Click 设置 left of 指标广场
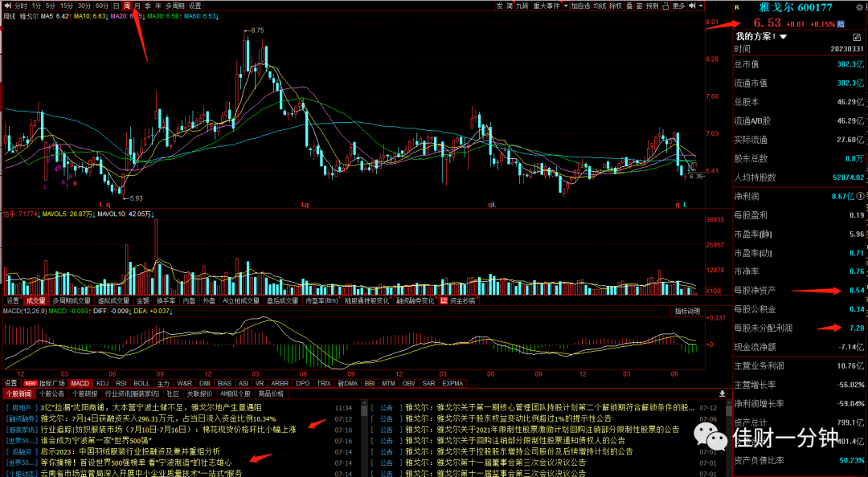868x477 pixels. tap(11, 383)
